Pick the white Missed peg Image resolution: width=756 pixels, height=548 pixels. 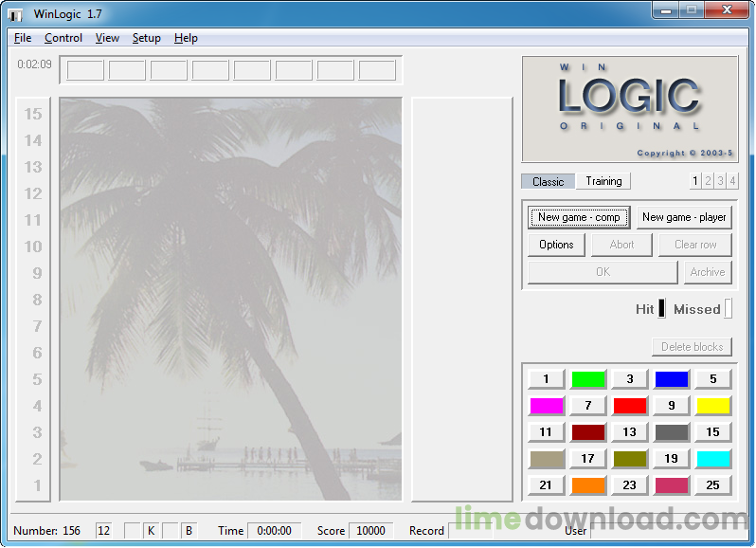pyautogui.click(x=728, y=309)
